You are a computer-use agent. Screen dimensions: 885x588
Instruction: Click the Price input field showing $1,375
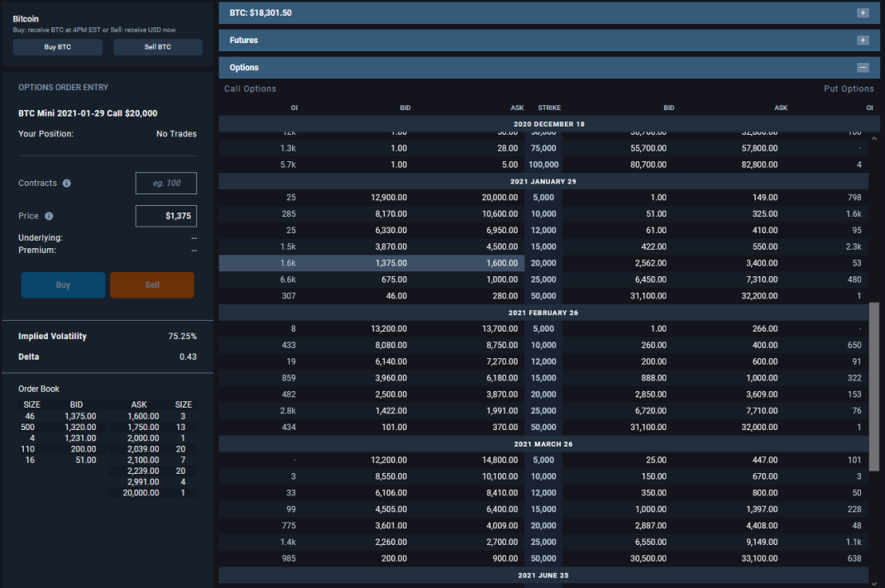[x=166, y=216]
